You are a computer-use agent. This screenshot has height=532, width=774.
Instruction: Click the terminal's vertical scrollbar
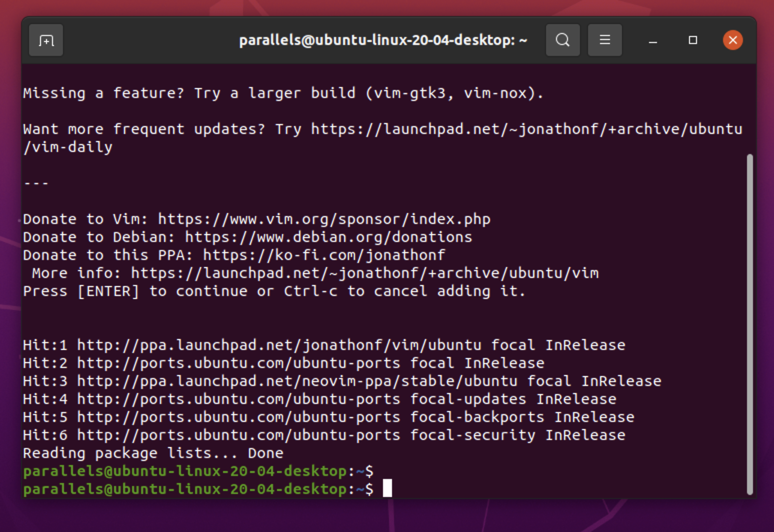pos(749,324)
